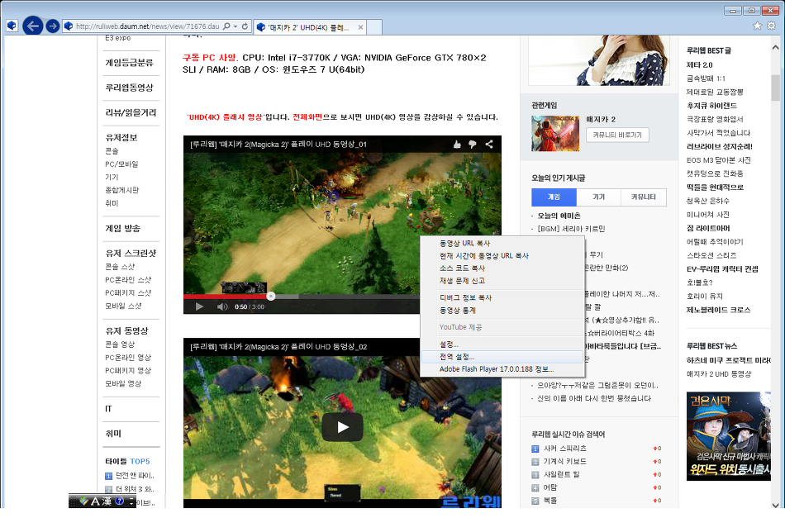The height and width of the screenshot is (532, 785).
Task: Click '사커 스피리츠' trending search term
Action: [x=564, y=449]
